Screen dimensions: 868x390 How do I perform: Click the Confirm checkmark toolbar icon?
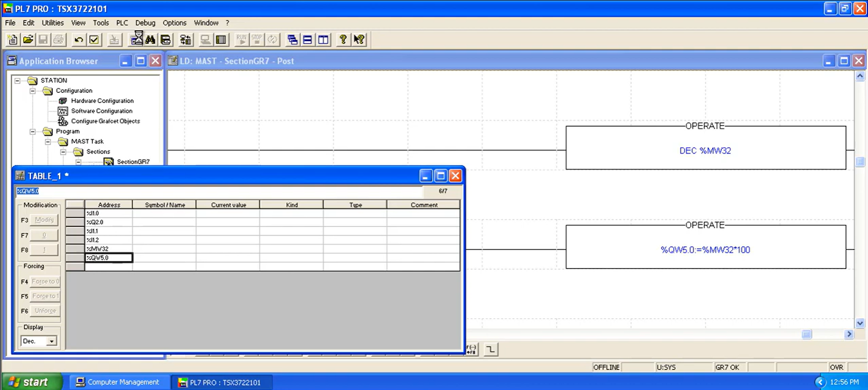click(x=94, y=40)
